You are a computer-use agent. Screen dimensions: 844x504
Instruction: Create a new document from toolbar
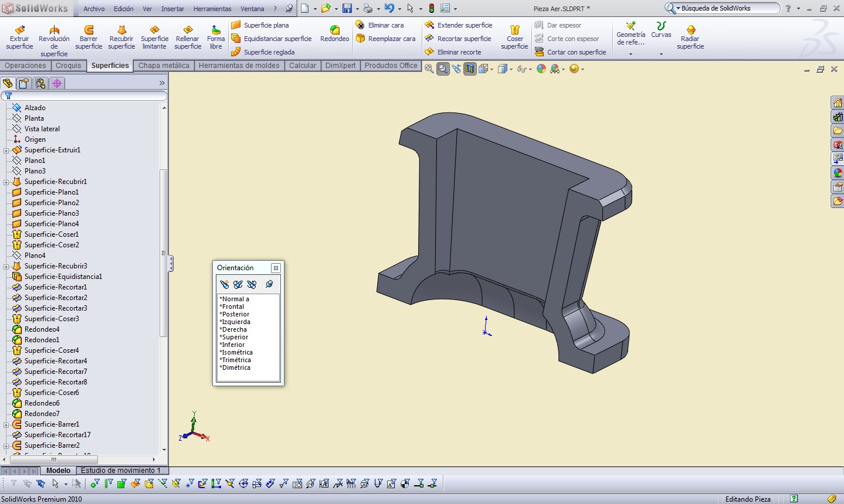point(305,8)
